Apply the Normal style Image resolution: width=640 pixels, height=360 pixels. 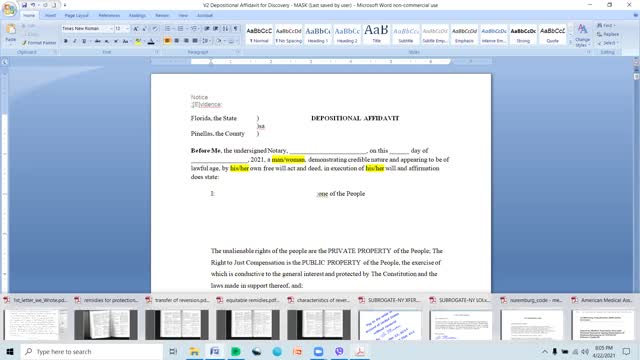[x=259, y=35]
